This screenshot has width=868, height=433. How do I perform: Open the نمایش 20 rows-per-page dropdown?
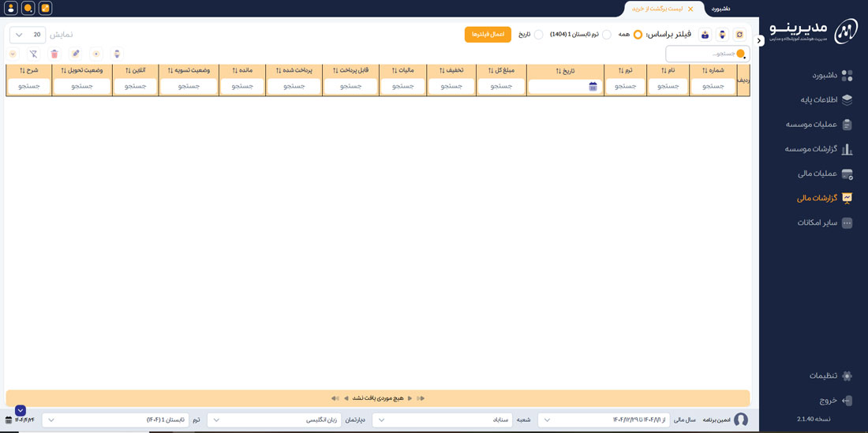tap(28, 35)
